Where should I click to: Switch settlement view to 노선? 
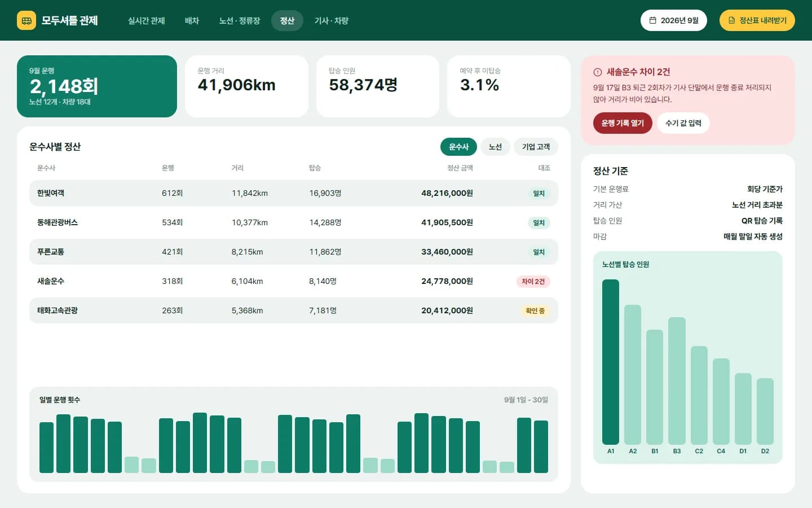[x=495, y=147]
